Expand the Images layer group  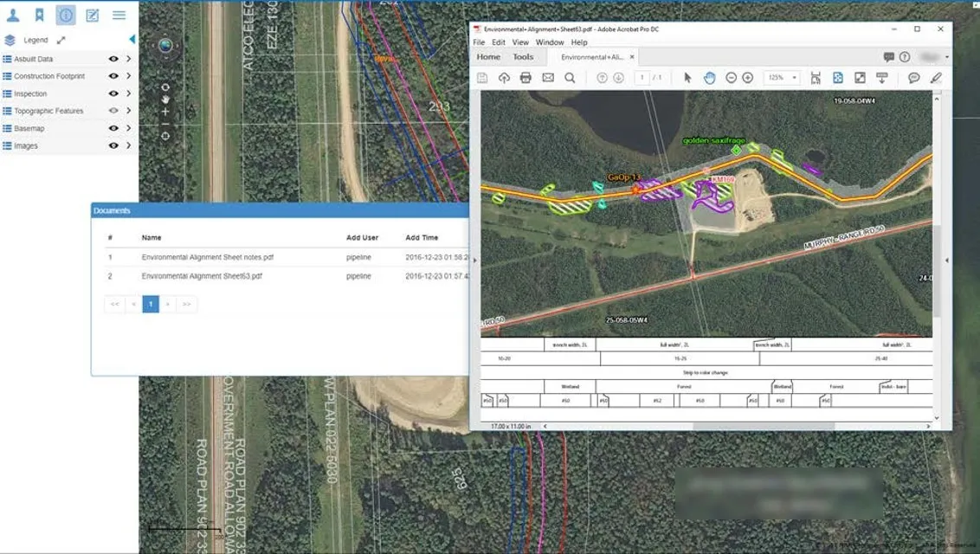coord(128,145)
